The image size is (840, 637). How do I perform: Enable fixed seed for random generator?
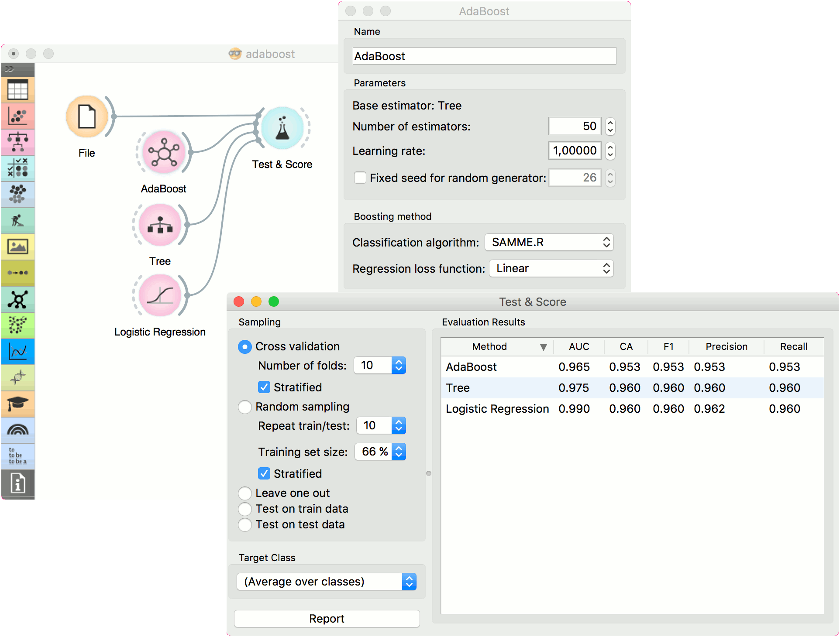tap(360, 178)
